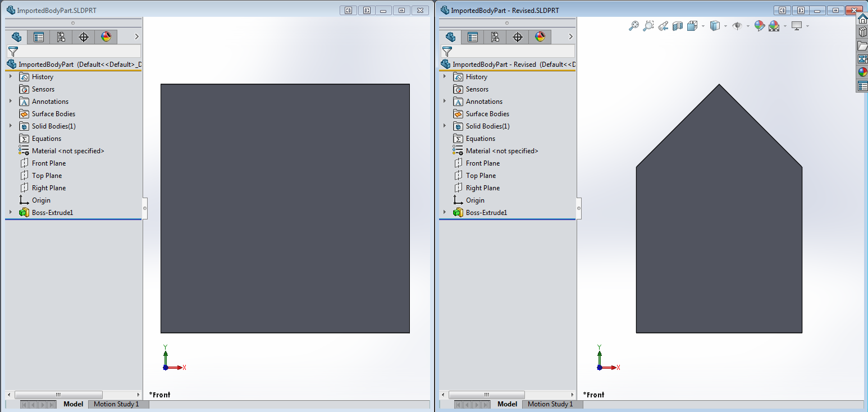Screen dimensions: 868x412
Task: Open Hide/Show Items dropdown arrow in Revised toolbar
Action: pos(748,26)
